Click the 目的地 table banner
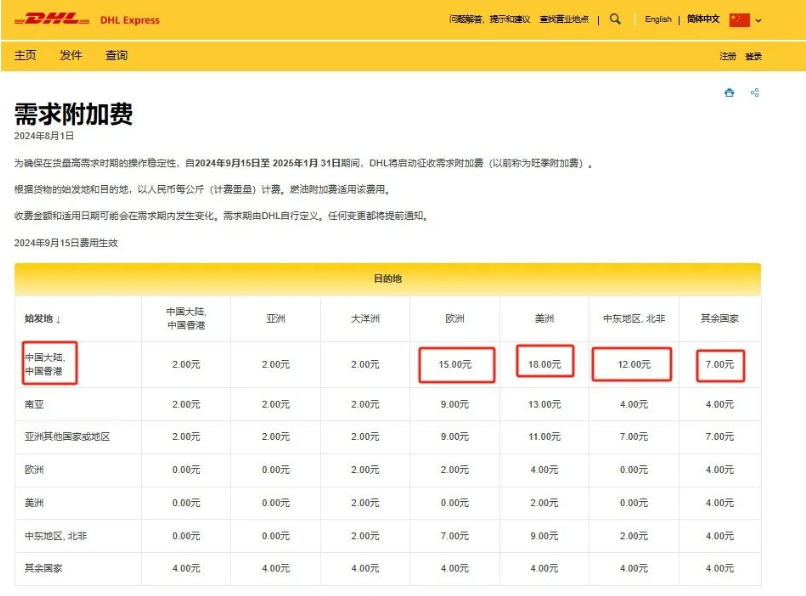Image resolution: width=806 pixels, height=596 pixels. (x=388, y=279)
